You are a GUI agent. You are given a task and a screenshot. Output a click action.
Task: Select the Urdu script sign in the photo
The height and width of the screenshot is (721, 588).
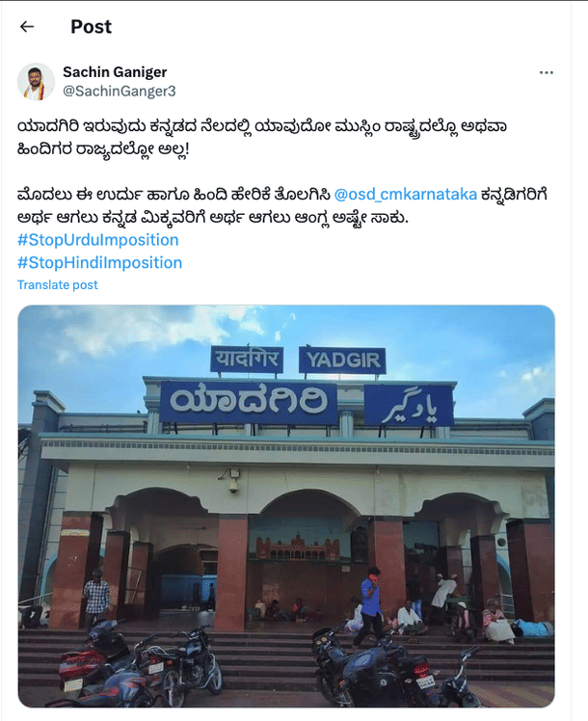(x=409, y=406)
